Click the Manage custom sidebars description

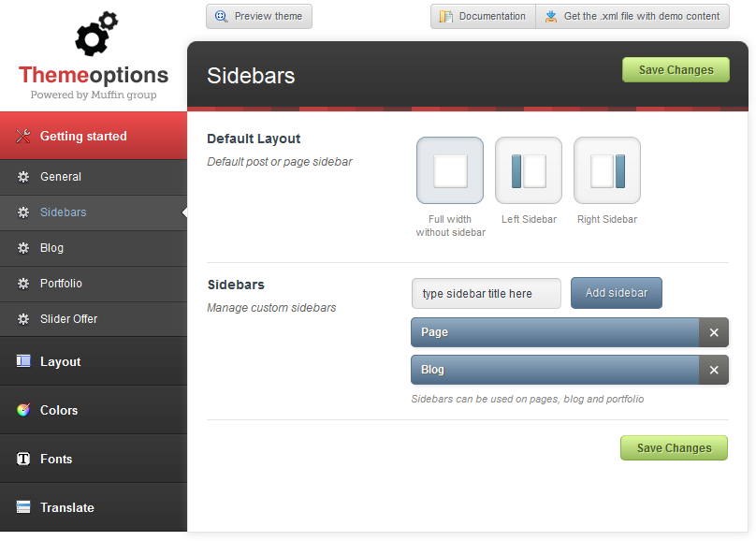271,308
